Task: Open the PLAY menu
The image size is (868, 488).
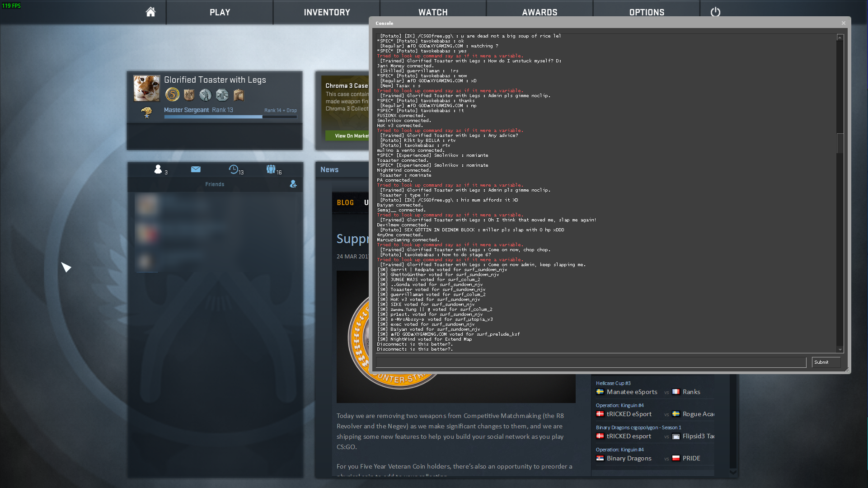Action: click(220, 12)
